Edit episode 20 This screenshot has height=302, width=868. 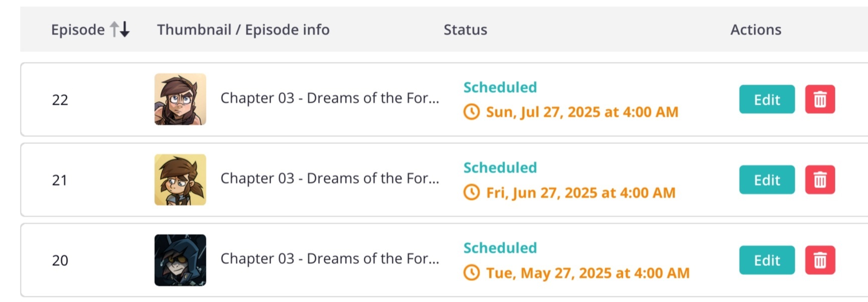tap(766, 260)
